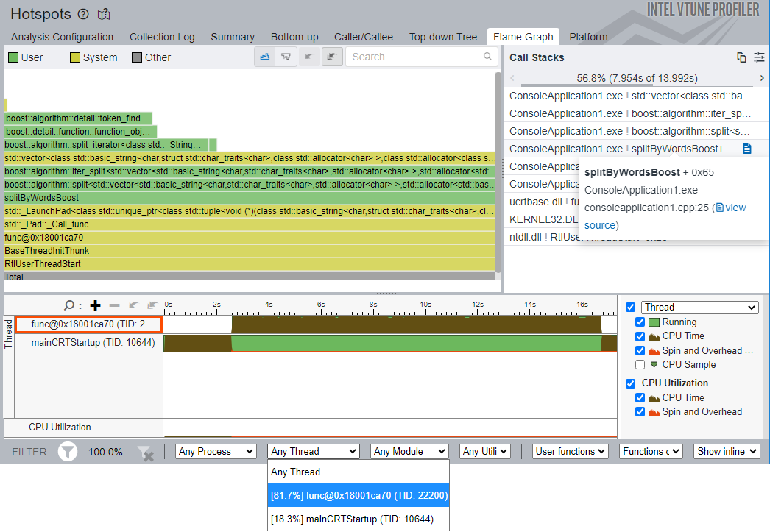The image size is (770, 532).
Task: Open the Top-down Tree tab
Action: 443,37
